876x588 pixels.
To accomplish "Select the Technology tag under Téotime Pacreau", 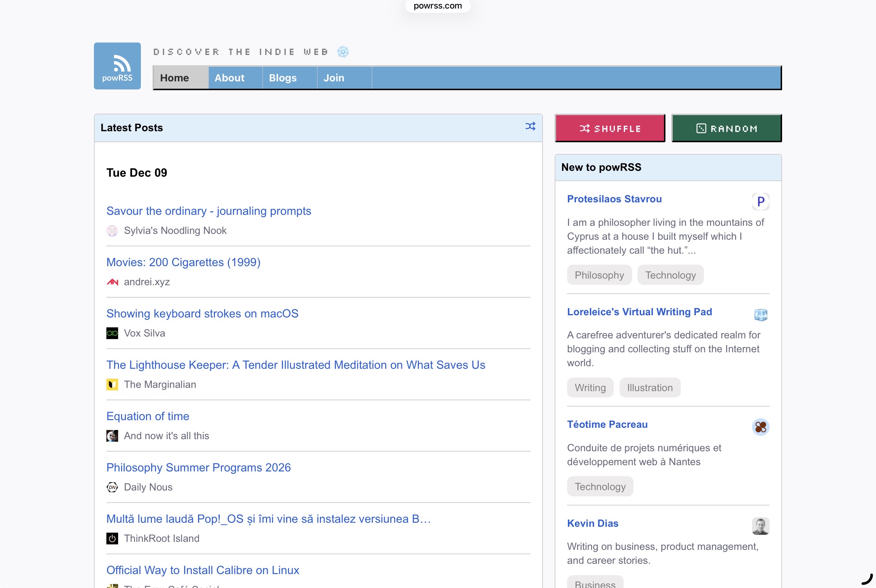I will [600, 487].
